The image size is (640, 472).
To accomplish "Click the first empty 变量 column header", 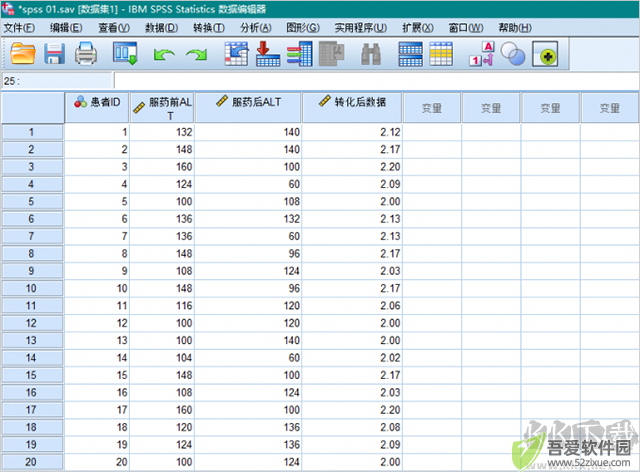I will tap(432, 108).
